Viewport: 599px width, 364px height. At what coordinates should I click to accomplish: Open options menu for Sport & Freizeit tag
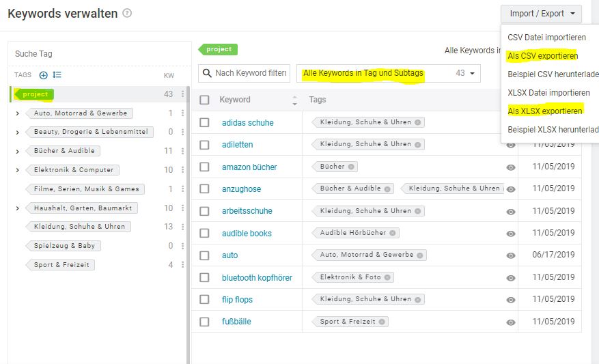182,265
